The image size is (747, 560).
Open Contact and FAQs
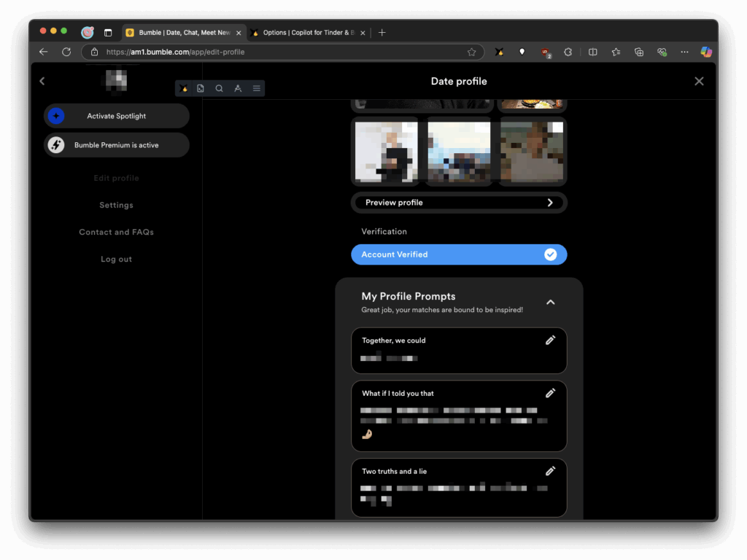tap(116, 233)
